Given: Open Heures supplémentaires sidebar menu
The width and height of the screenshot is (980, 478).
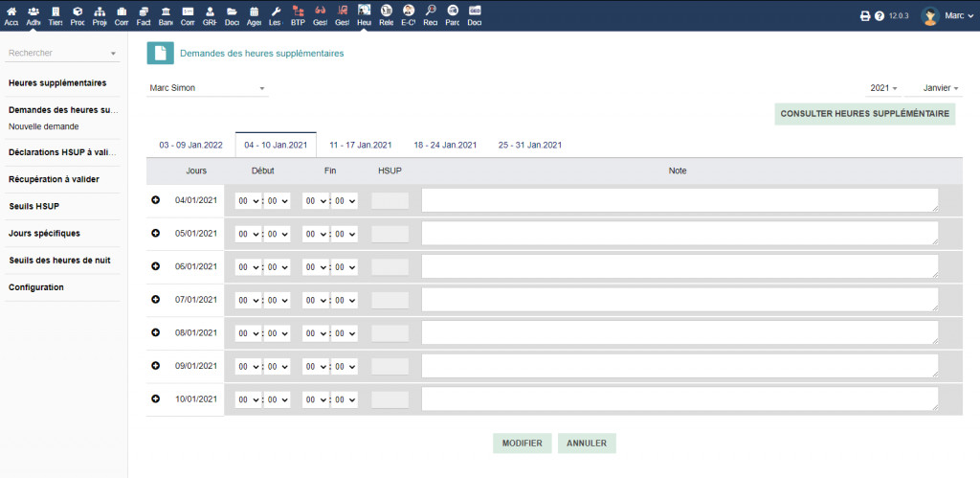Looking at the screenshot, I should pyautogui.click(x=57, y=83).
